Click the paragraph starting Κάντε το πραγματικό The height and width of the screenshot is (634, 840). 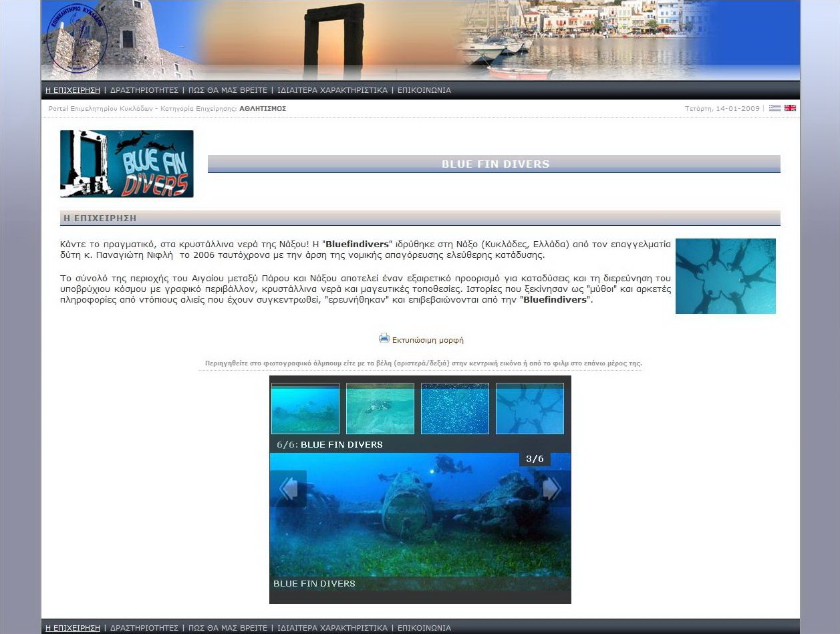point(366,250)
